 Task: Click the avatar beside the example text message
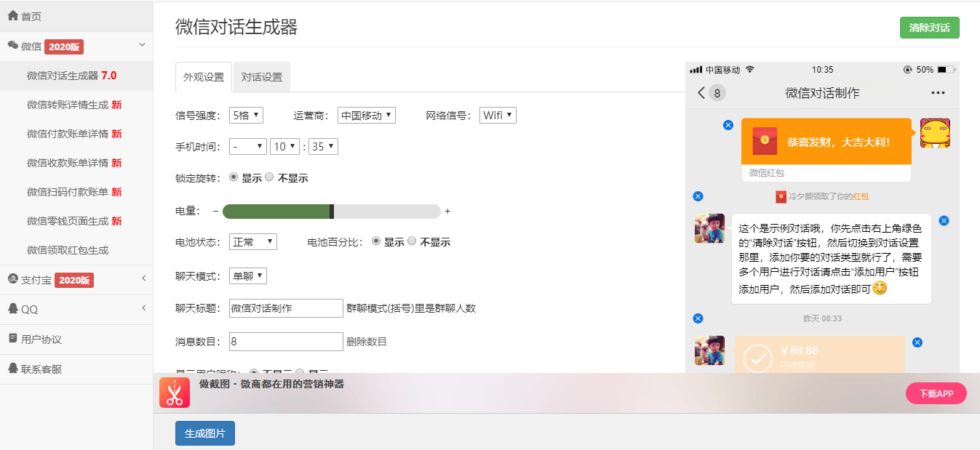point(709,228)
